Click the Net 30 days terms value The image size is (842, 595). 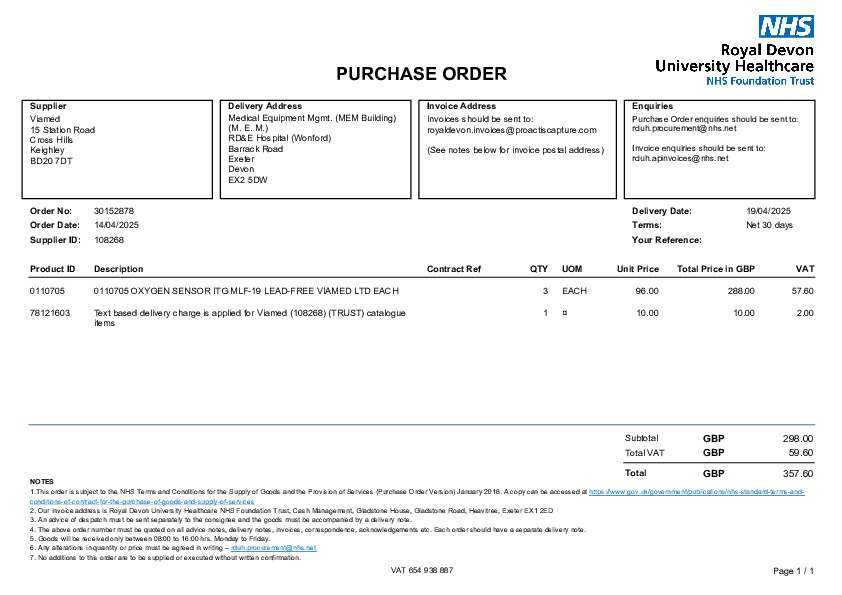pos(769,225)
